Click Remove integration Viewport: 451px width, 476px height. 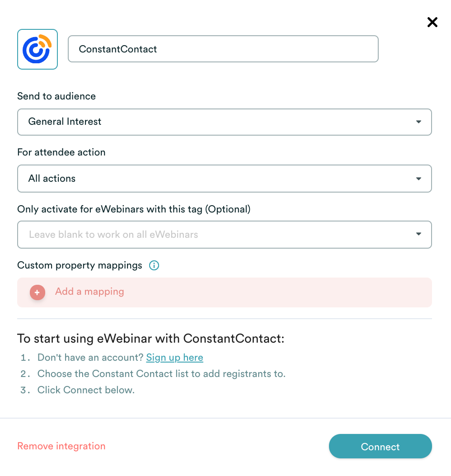tap(61, 446)
